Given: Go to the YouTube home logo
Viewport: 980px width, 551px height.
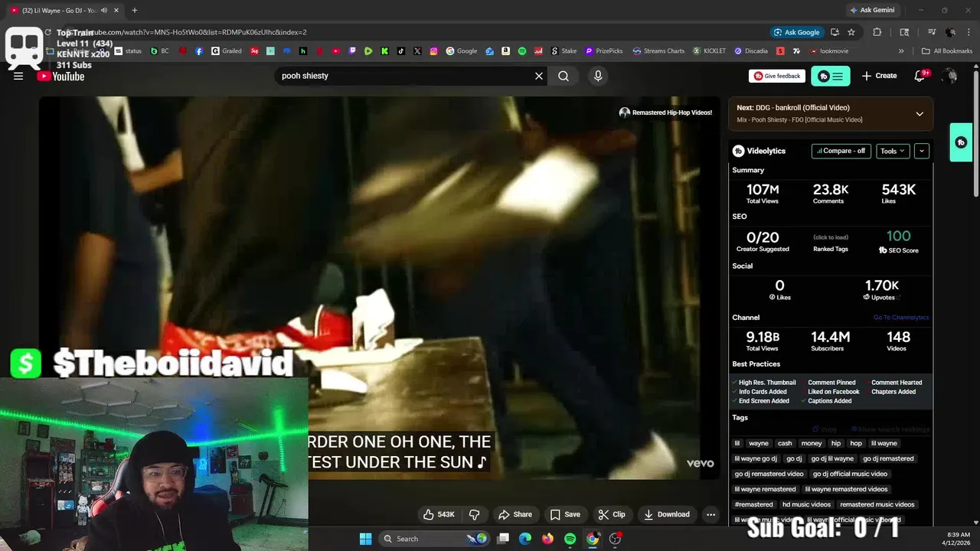Looking at the screenshot, I should (61, 76).
